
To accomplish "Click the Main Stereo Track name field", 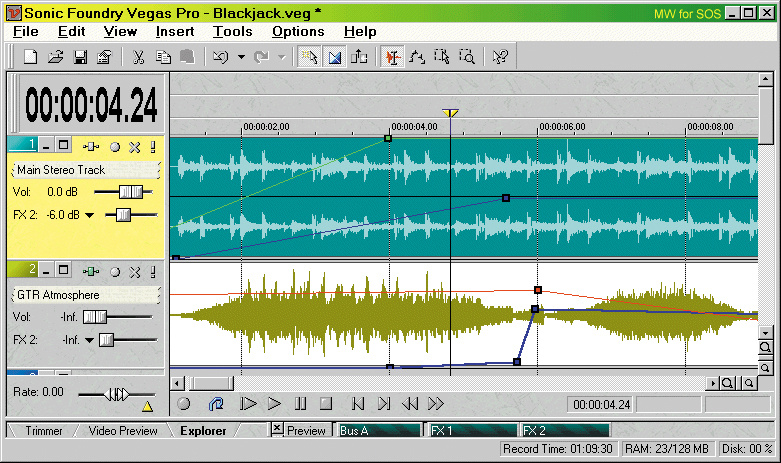I will pyautogui.click(x=84, y=170).
